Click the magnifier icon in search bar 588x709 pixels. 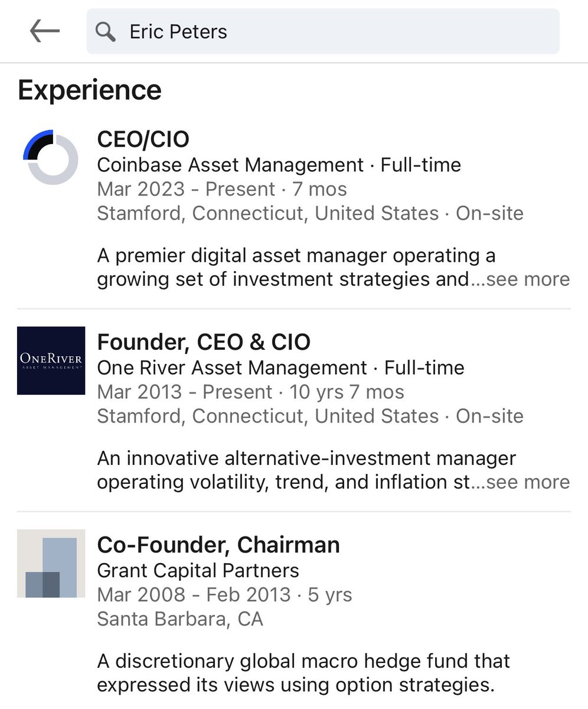106,31
